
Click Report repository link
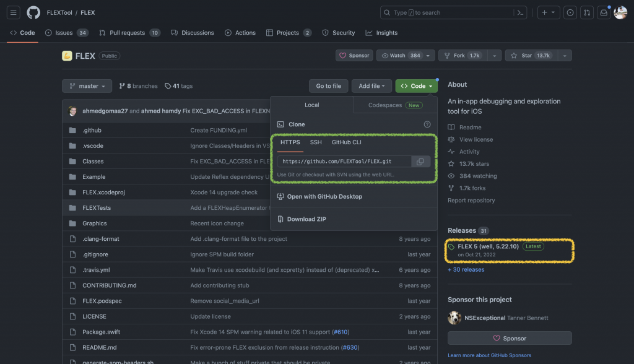471,200
